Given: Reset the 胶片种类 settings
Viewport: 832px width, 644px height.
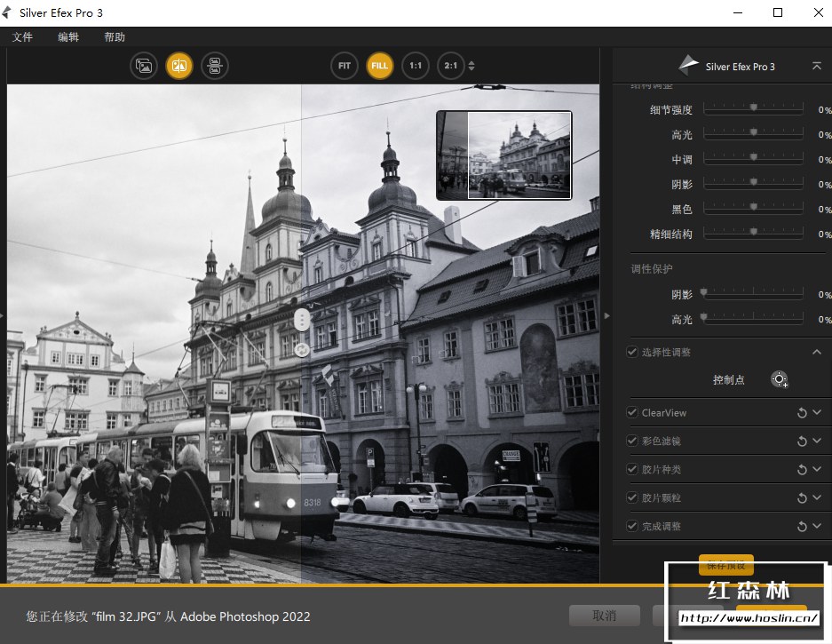Looking at the screenshot, I should click(x=802, y=469).
